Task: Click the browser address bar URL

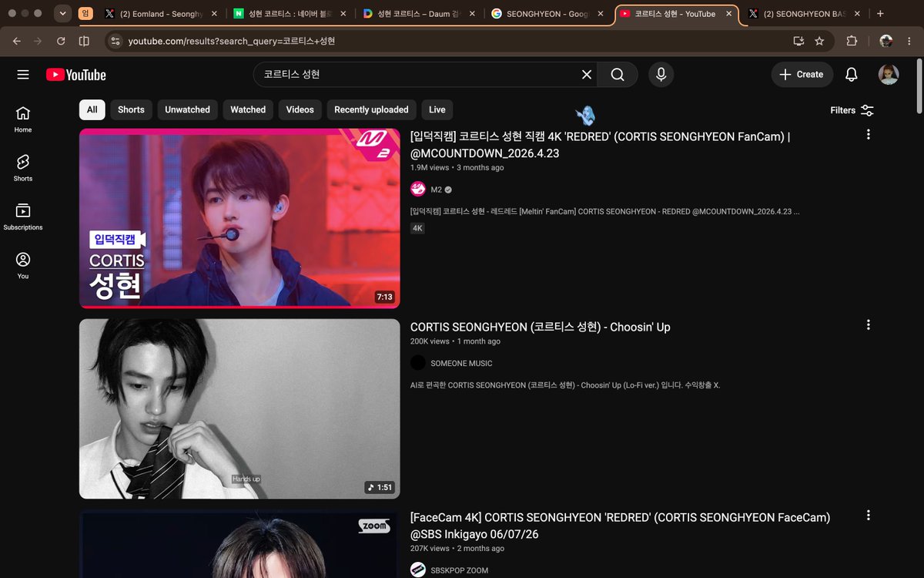Action: tap(232, 41)
